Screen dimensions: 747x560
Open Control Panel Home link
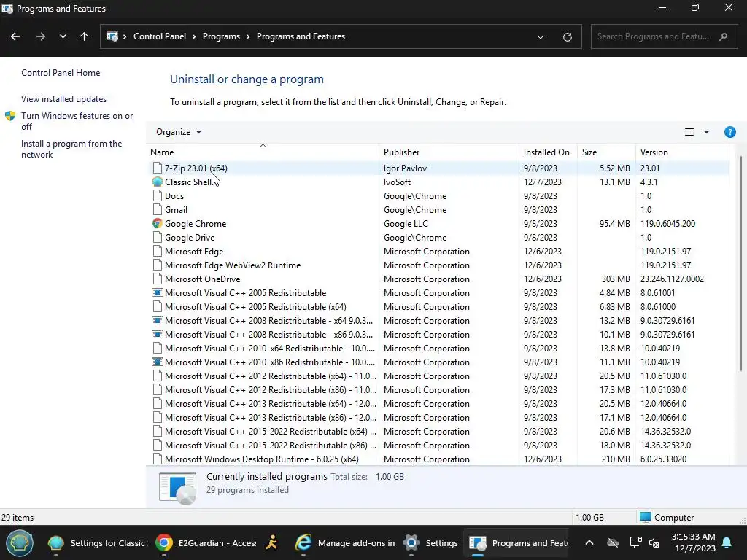[61, 73]
